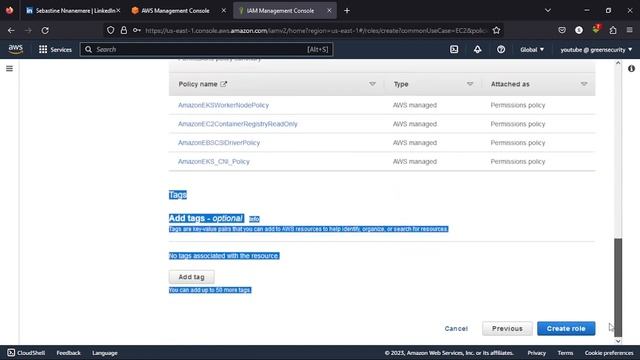Open Cookie preferences in the footer

(609, 353)
